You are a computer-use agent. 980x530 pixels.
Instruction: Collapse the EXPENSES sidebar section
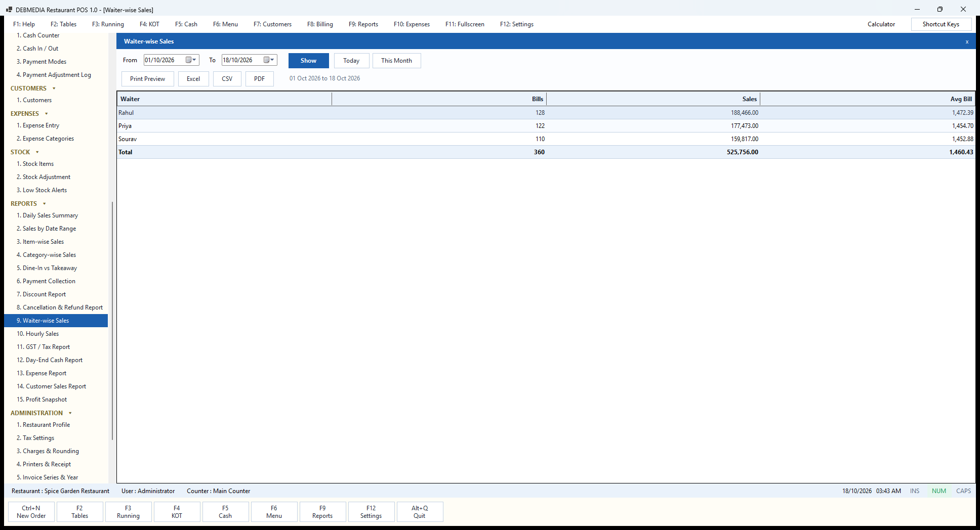(x=46, y=114)
